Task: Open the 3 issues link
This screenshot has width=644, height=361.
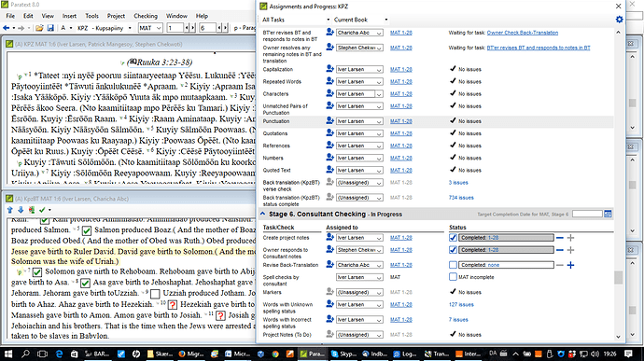Action: 458,182
